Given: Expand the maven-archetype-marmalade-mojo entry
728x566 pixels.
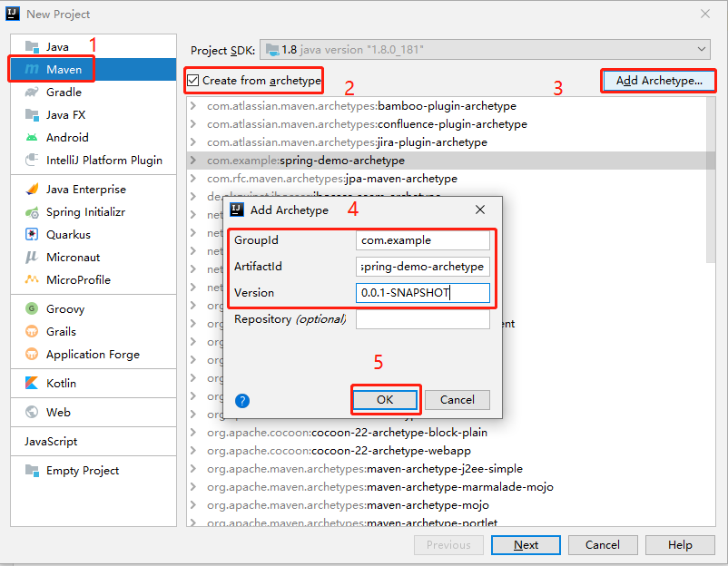Looking at the screenshot, I should pyautogui.click(x=193, y=487).
